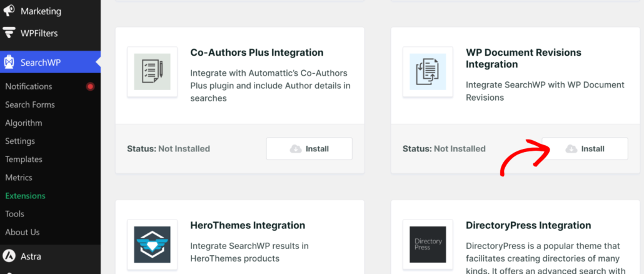Click the WPFilters funnel icon
Screen dimensions: 644x274
pos(9,33)
